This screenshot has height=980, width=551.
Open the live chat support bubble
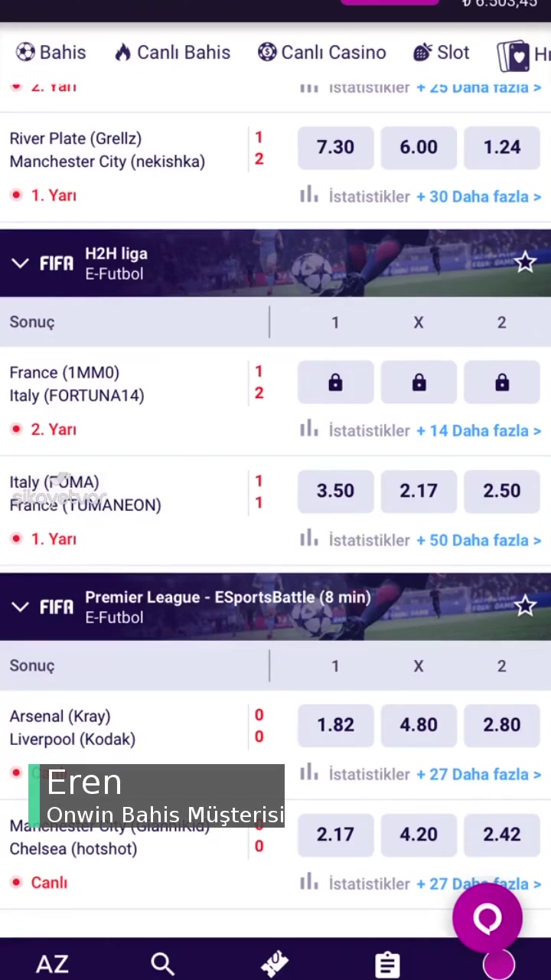487,917
